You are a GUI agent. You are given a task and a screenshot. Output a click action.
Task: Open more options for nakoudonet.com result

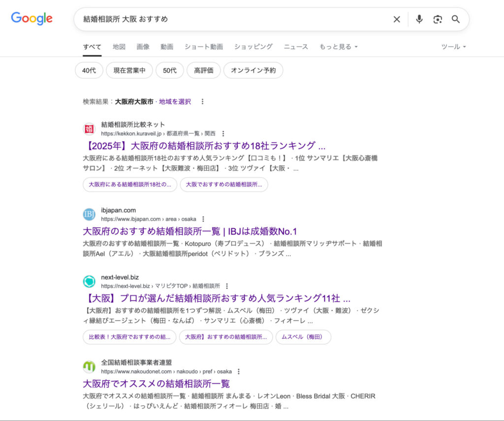(x=239, y=371)
